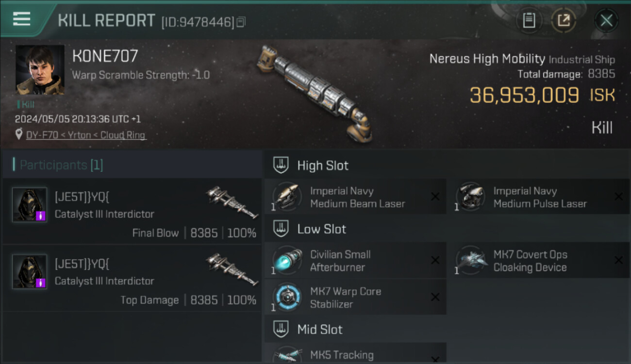
Task: Open Top Damage participant portrait
Action: click(x=30, y=272)
